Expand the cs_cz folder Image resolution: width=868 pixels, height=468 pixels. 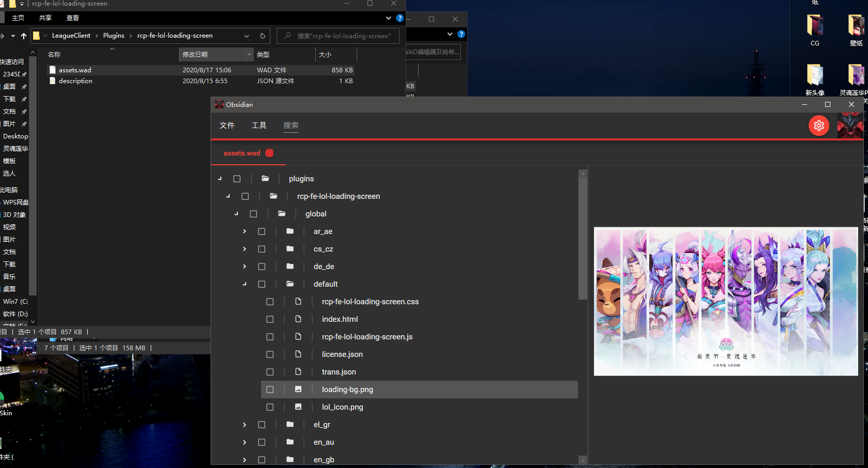pyautogui.click(x=245, y=249)
